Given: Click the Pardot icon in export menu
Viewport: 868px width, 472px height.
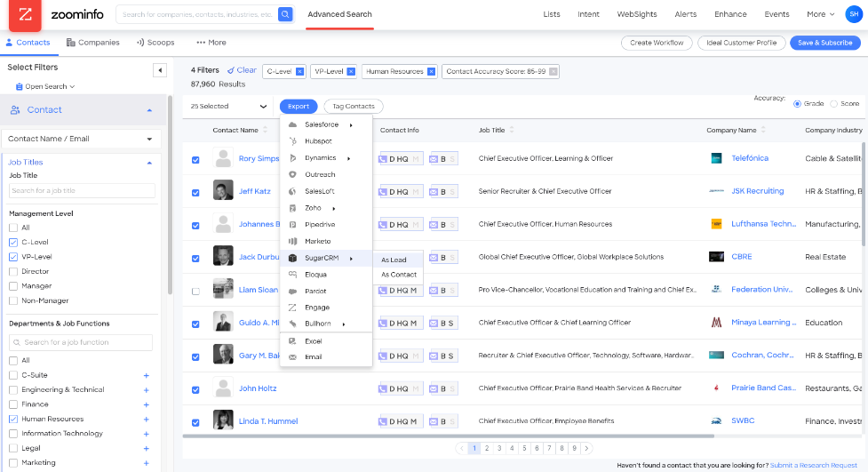Looking at the screenshot, I should (293, 291).
